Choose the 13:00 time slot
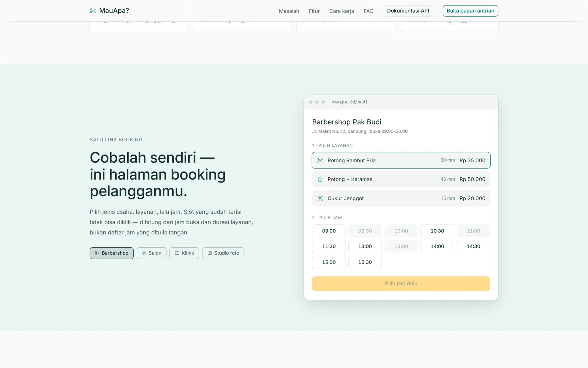The image size is (588, 368). (365, 247)
